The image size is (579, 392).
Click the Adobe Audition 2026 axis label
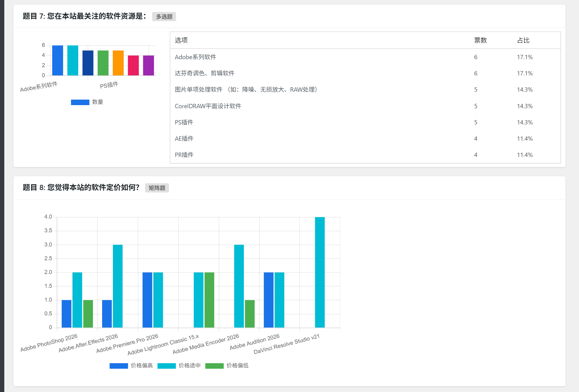tap(255, 342)
